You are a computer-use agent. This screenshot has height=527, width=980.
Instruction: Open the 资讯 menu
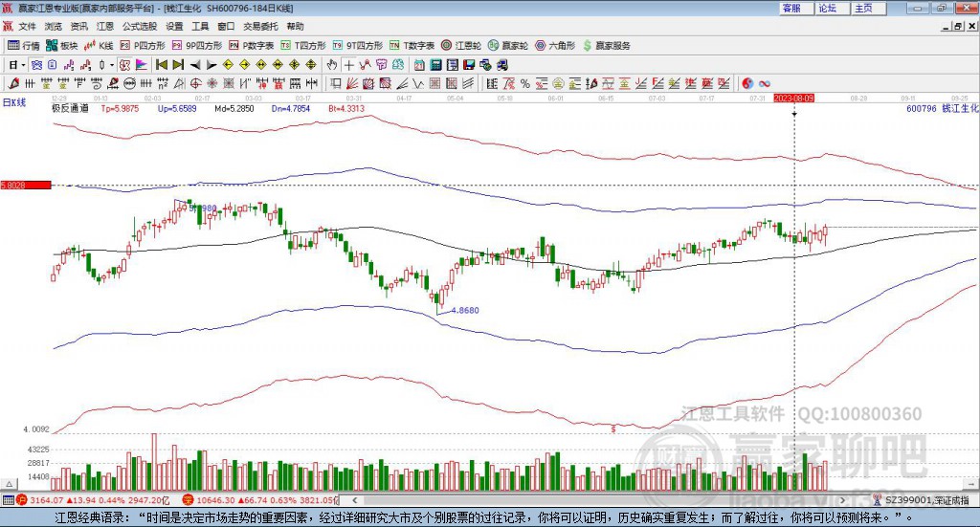[78, 26]
